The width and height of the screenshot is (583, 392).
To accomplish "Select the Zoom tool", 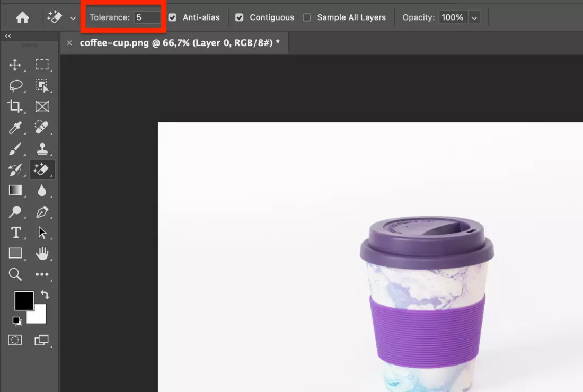I will tap(15, 274).
